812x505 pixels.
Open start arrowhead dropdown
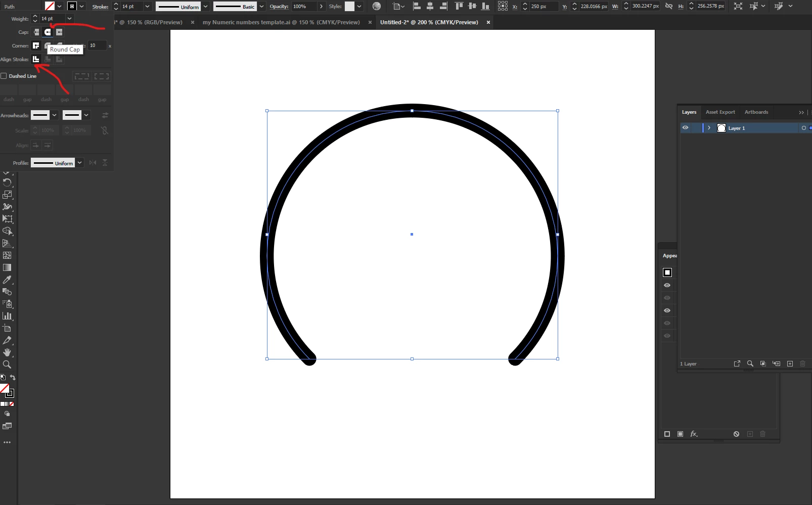54,115
